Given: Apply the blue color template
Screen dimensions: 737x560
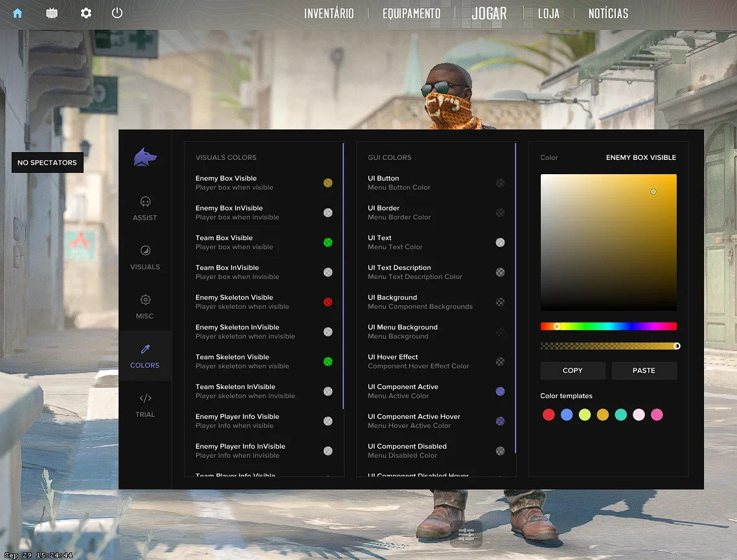Looking at the screenshot, I should (567, 415).
